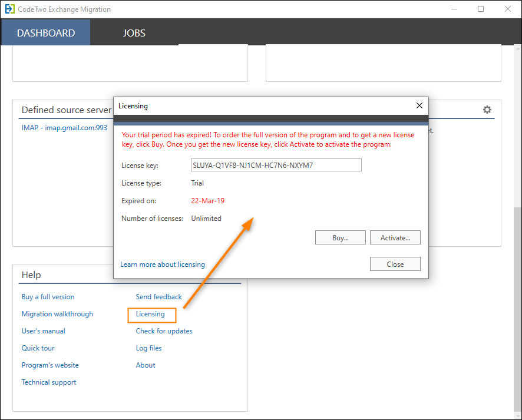This screenshot has height=420, width=522.
Task: Open User's manual link
Action: [x=43, y=331]
